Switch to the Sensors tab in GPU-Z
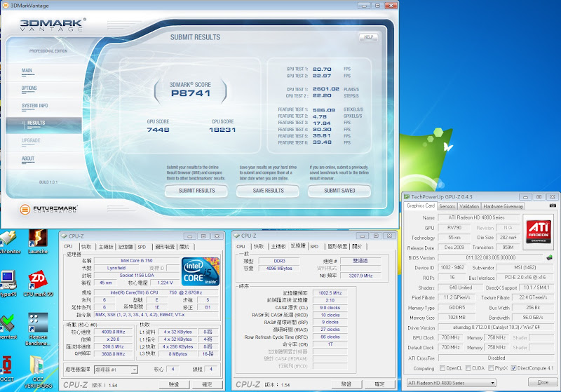Viewport: 561px width, 392px height. (447, 206)
